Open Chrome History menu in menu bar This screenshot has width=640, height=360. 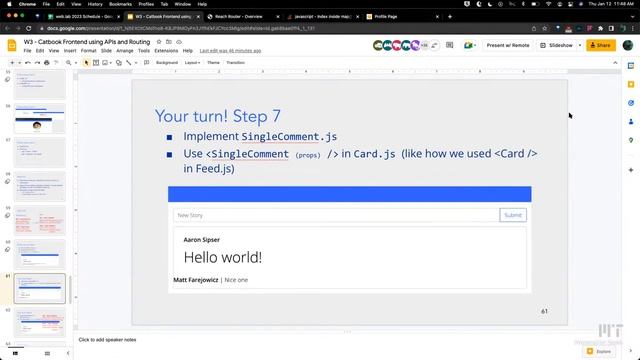coord(95,4)
